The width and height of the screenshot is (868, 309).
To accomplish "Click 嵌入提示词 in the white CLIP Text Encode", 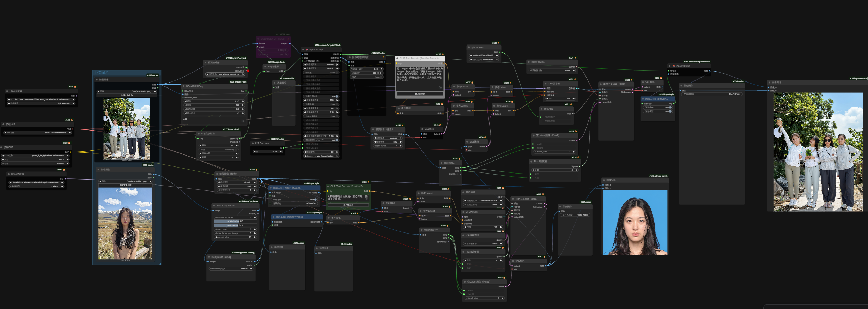I will coord(420,94).
